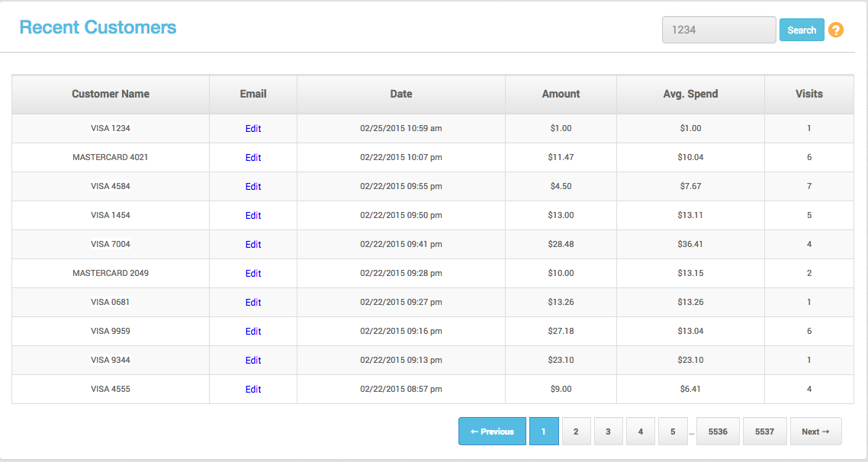Viewport: 868px width, 462px height.
Task: Click the Avg. Spend column header
Action: click(x=690, y=94)
